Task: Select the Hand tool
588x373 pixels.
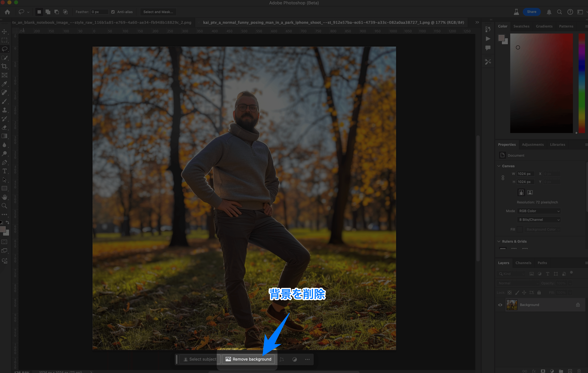Action: 4,197
